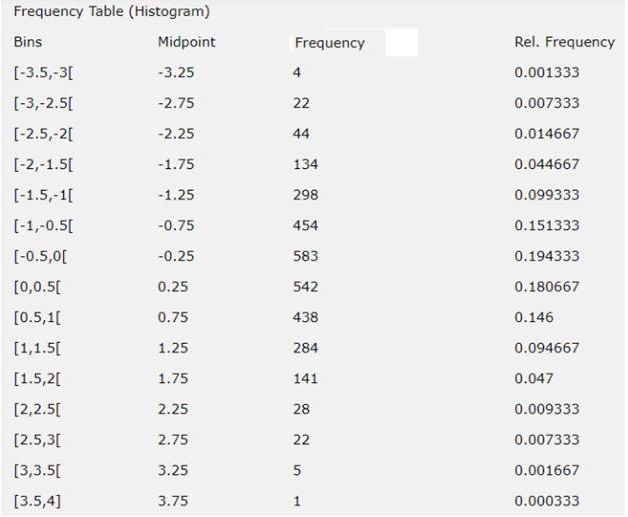
Task: Click the Midpoint column header
Action: click(186, 42)
